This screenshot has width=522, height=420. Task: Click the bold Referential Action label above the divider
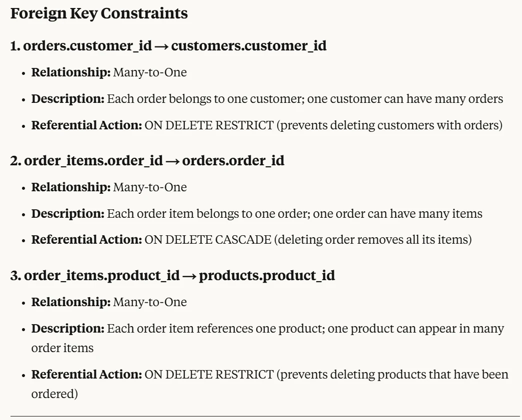click(86, 374)
